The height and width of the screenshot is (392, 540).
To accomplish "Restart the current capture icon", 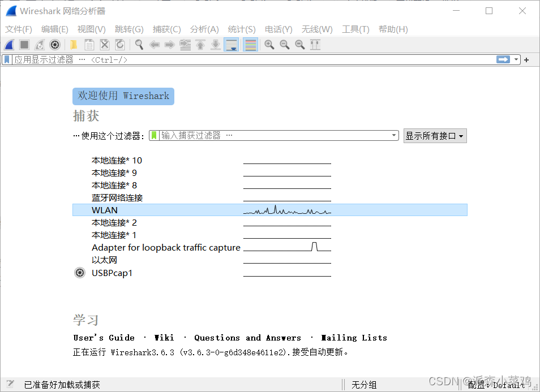I will click(x=40, y=45).
